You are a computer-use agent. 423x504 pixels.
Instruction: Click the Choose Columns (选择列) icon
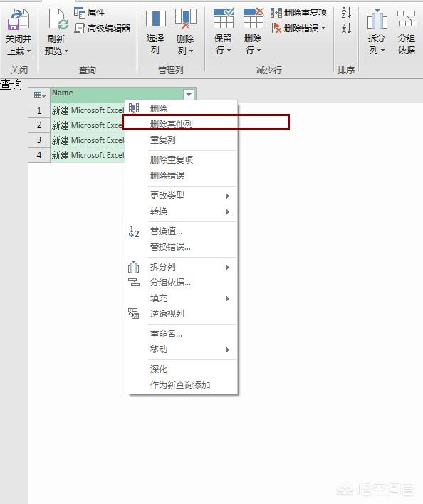click(x=155, y=19)
